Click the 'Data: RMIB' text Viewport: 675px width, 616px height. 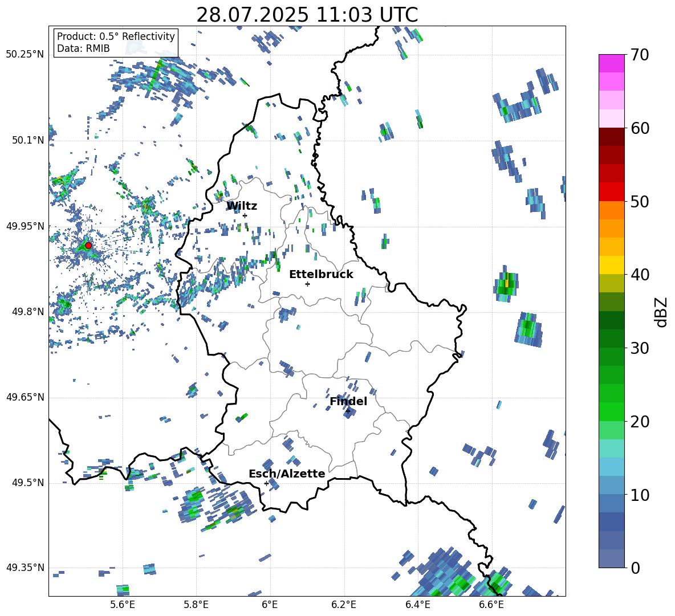pos(83,48)
